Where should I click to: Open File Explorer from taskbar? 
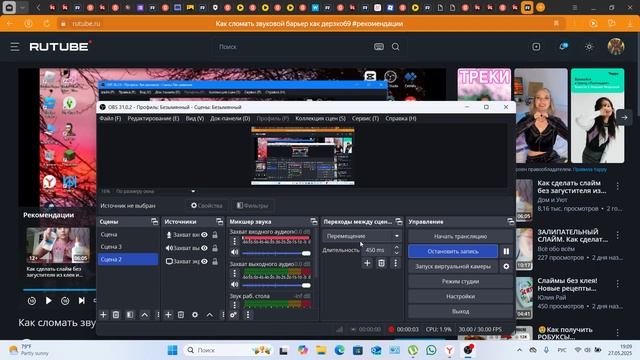click(x=321, y=350)
